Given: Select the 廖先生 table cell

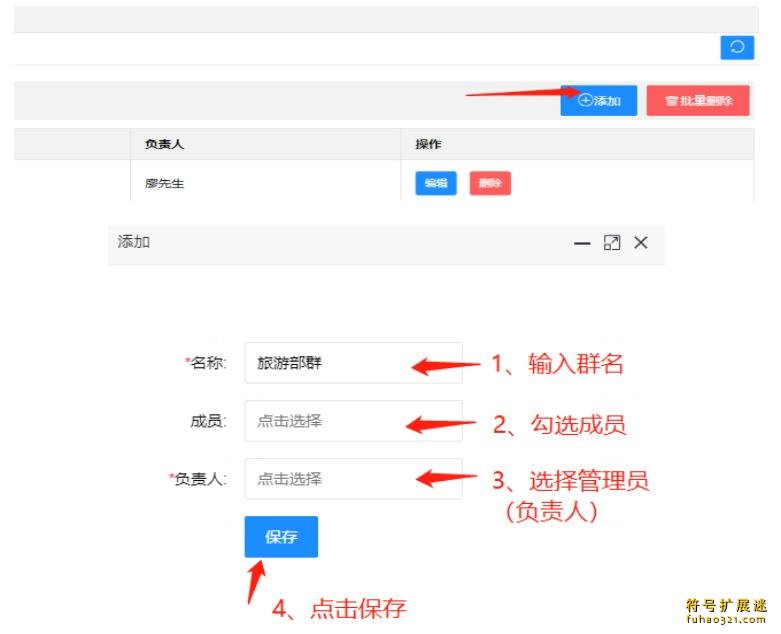Looking at the screenshot, I should pos(165,183).
